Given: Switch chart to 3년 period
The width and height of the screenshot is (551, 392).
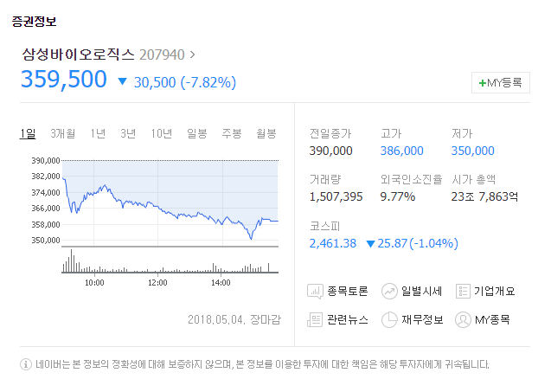Looking at the screenshot, I should tap(128, 133).
